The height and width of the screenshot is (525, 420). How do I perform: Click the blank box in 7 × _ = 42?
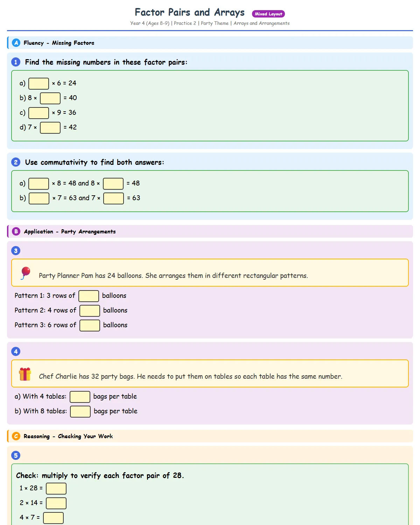[50, 128]
